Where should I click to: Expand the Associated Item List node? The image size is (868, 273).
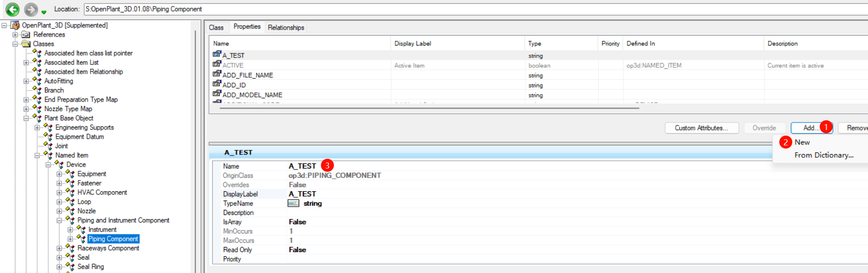26,62
